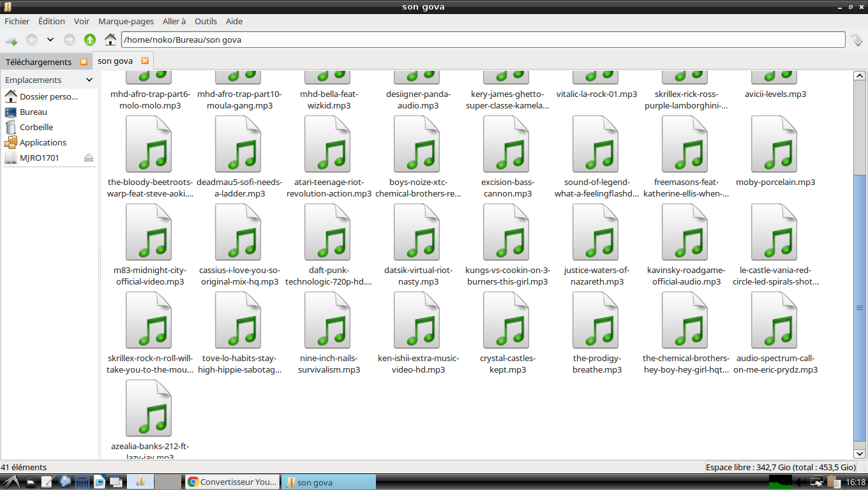Image resolution: width=868 pixels, height=490 pixels.
Task: Select le-castle-vania-red-circle file icon
Action: pyautogui.click(x=775, y=232)
